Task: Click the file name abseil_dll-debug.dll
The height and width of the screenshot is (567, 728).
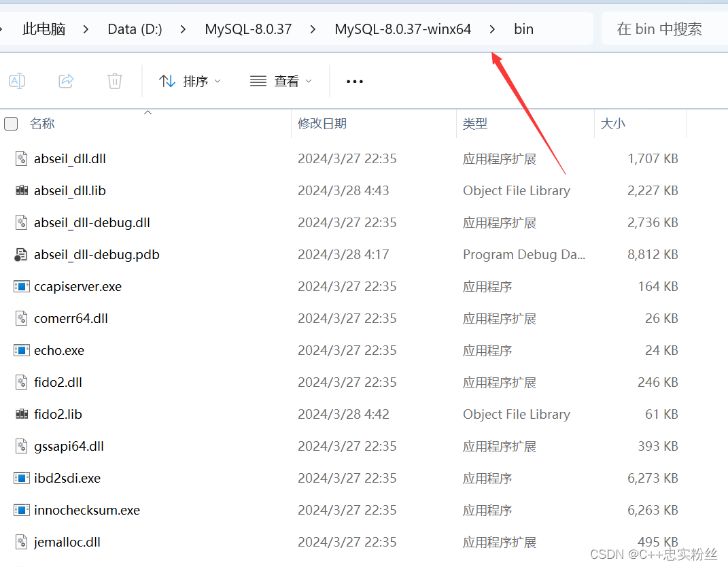Action: pos(92,223)
